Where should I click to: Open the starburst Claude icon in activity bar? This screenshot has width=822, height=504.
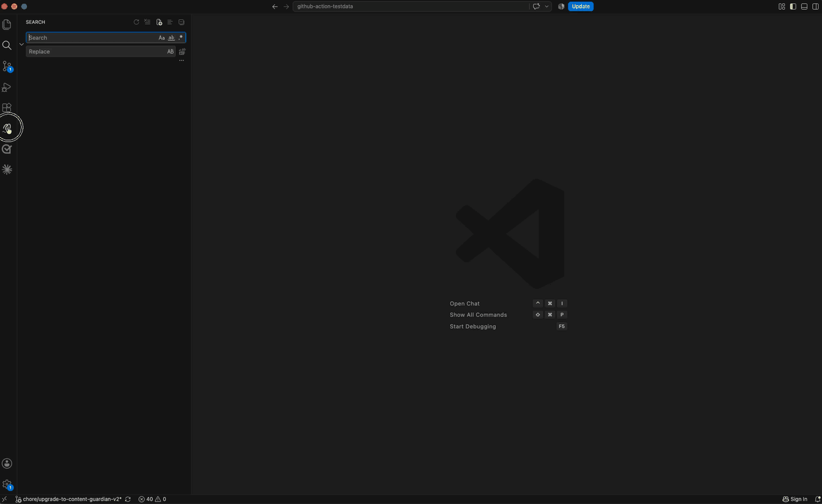click(x=7, y=169)
